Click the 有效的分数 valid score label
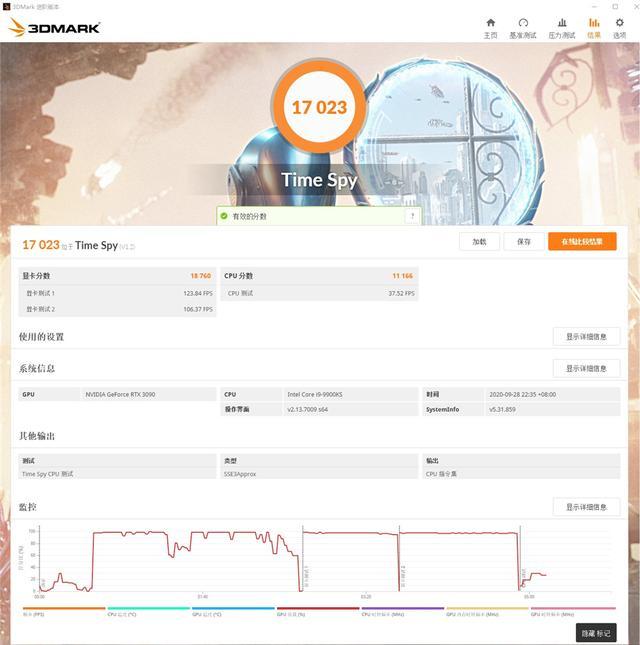 point(250,216)
